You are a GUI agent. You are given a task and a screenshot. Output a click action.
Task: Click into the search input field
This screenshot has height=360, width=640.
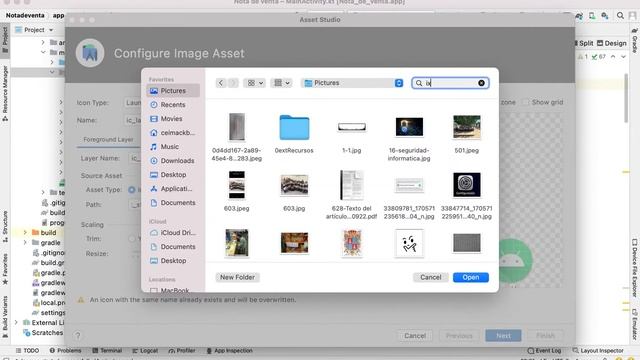coord(449,83)
